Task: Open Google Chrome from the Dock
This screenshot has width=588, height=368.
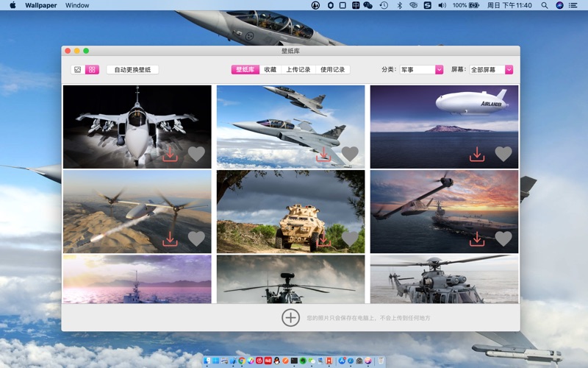Action: click(242, 361)
